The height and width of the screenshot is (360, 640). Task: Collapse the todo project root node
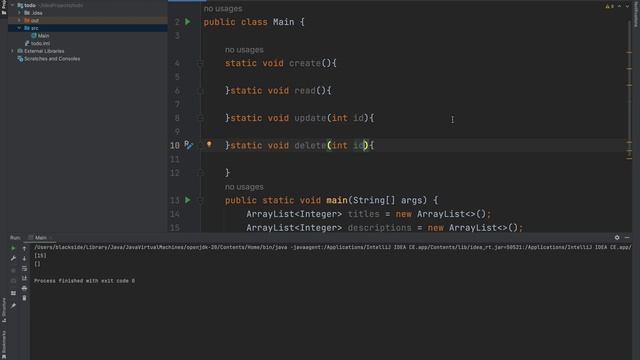click(x=13, y=5)
